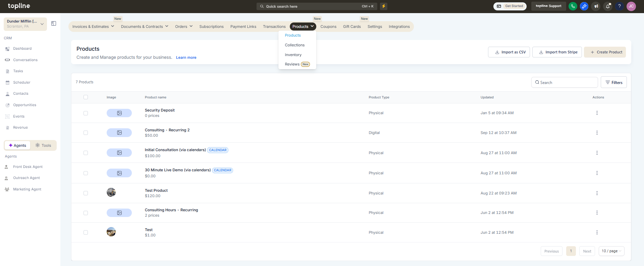Check the Test $1.00 row checkbox
Image resolution: width=644 pixels, height=266 pixels.
click(86, 232)
